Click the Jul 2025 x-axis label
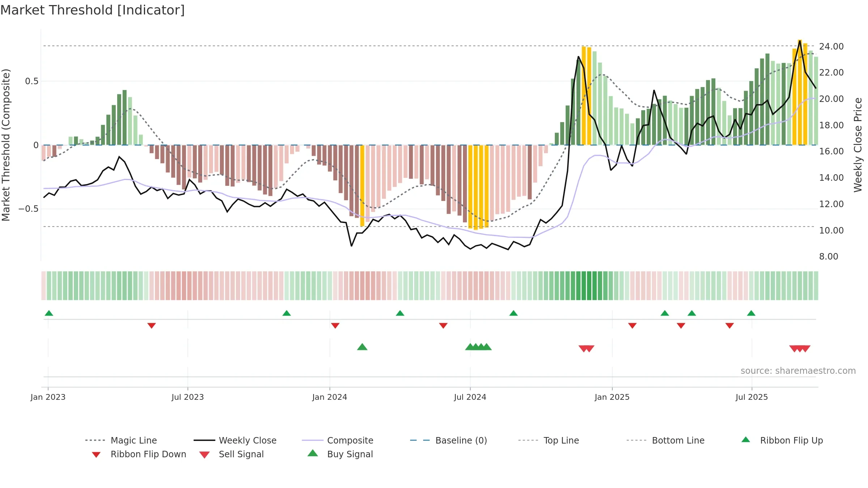The image size is (868, 488). (x=752, y=397)
